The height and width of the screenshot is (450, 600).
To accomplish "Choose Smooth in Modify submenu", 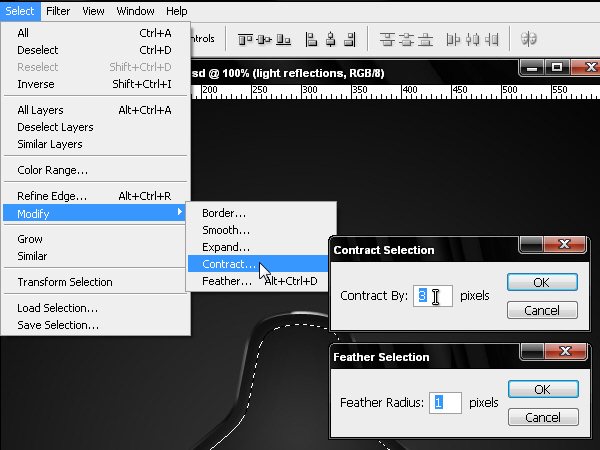I will click(x=261, y=230).
